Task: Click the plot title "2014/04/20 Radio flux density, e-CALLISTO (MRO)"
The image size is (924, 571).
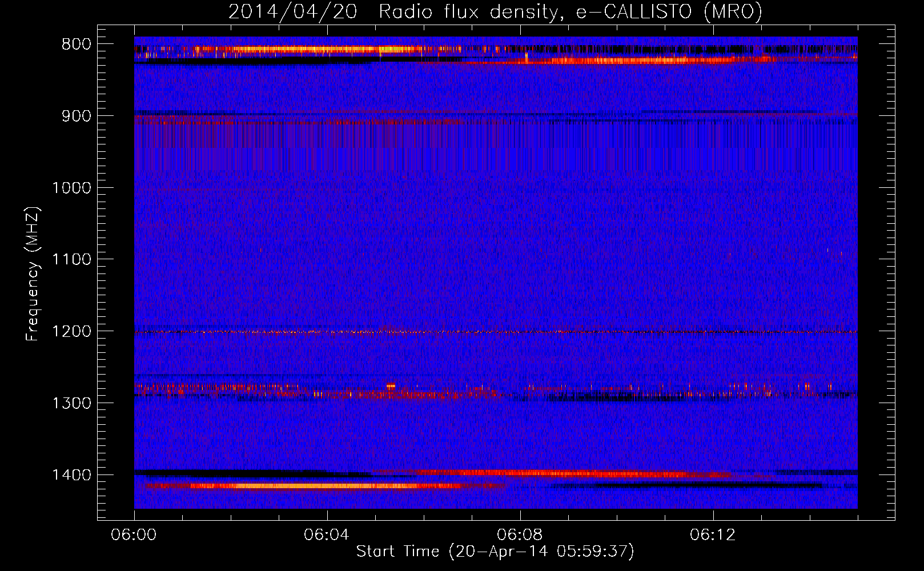Action: tap(495, 11)
